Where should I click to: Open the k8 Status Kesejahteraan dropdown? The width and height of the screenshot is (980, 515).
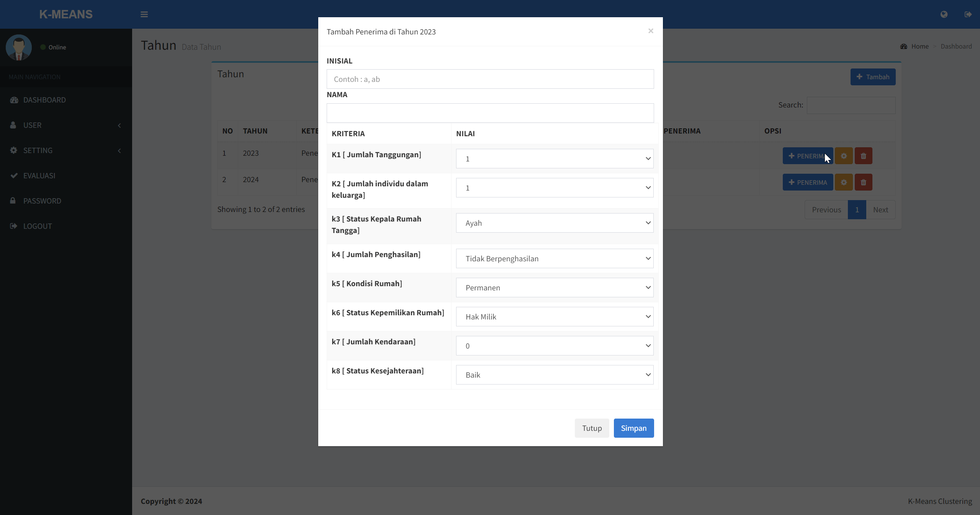[x=554, y=375]
